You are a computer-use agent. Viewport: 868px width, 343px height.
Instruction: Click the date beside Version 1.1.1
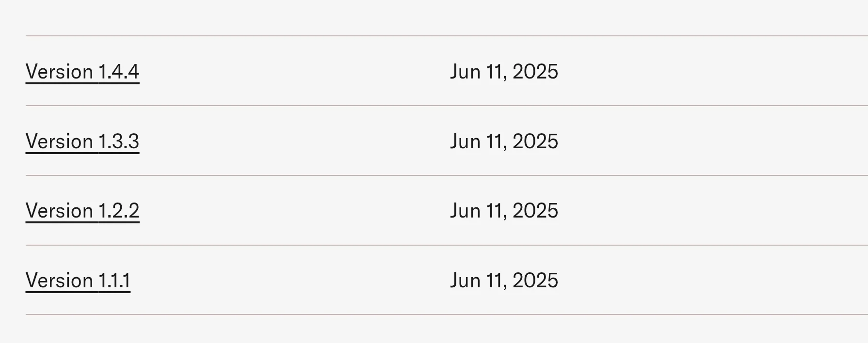pyautogui.click(x=504, y=281)
